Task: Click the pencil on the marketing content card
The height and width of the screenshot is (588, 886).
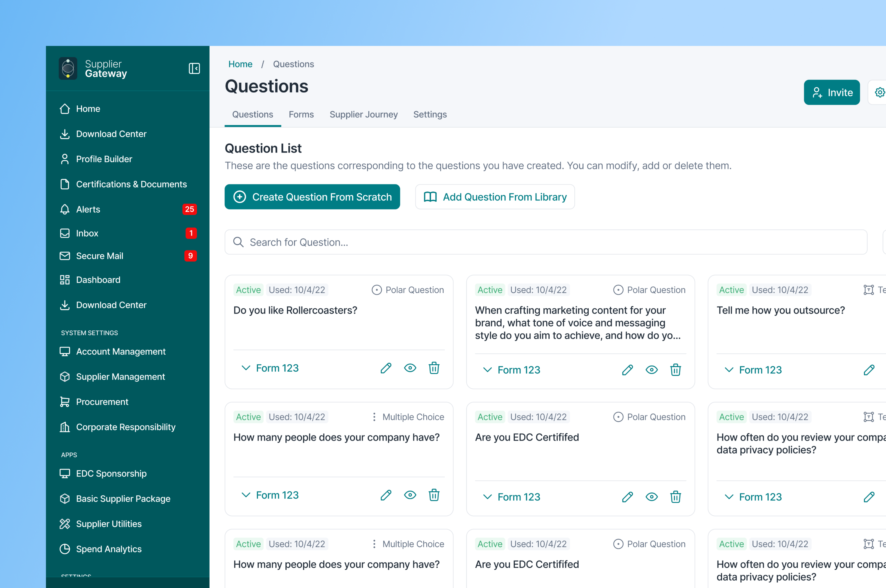Action: 628,370
